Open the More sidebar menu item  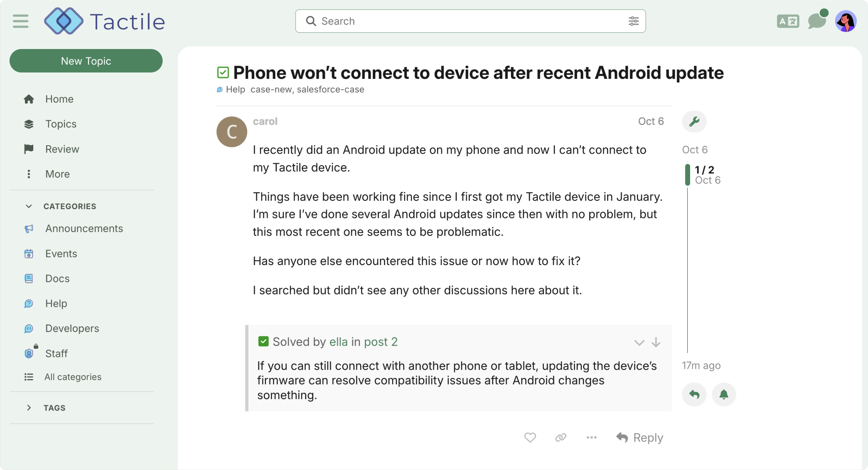pyautogui.click(x=57, y=174)
